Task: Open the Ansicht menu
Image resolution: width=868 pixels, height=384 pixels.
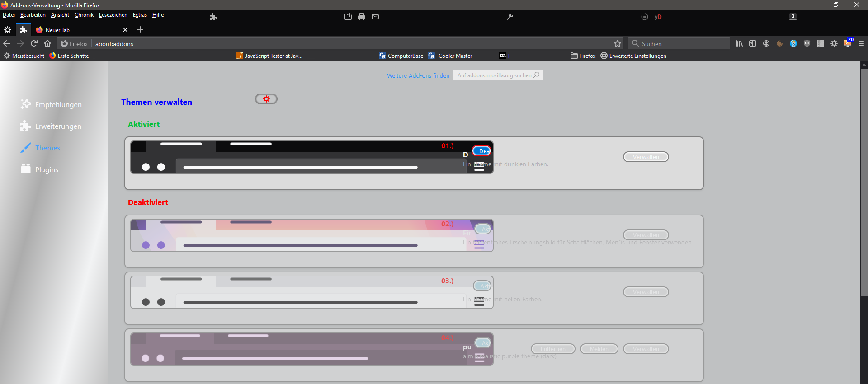Action: point(60,15)
